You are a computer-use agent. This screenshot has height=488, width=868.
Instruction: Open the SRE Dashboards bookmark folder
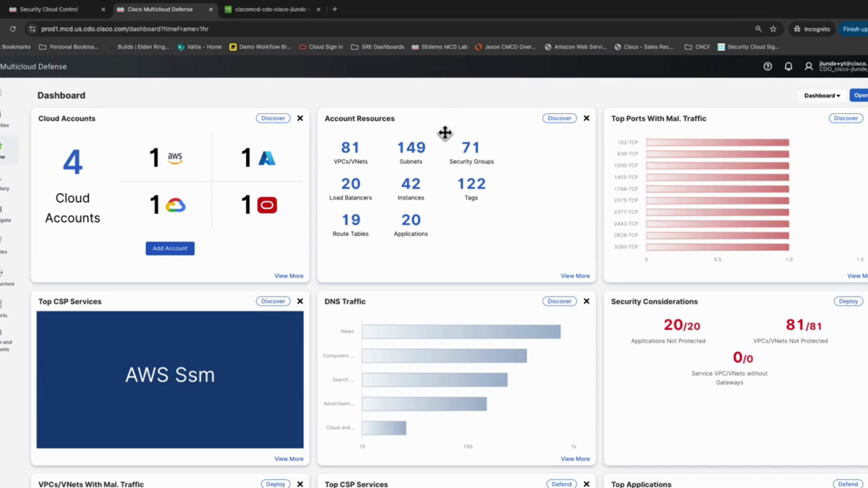click(377, 47)
